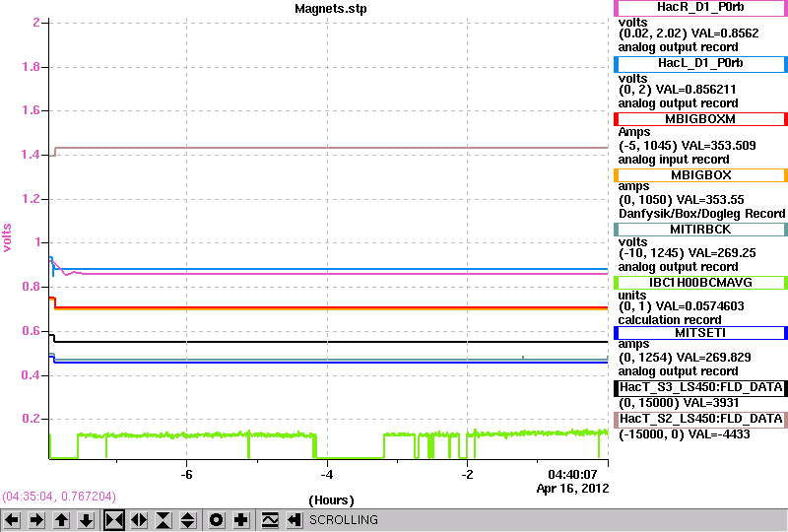Click the -2 hours tick label

tap(467, 475)
